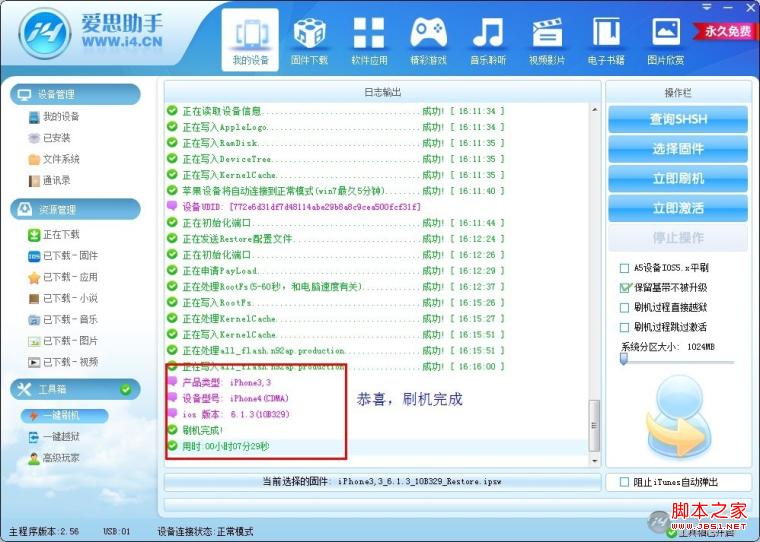760x542 pixels.
Task: Click the 当前选择的固件 filename bar
Action: pyautogui.click(x=382, y=482)
